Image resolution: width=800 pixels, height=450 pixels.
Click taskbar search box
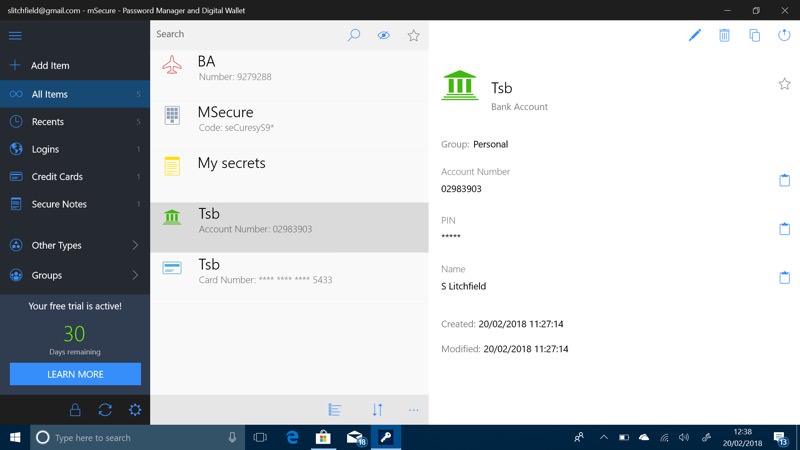pyautogui.click(x=137, y=437)
